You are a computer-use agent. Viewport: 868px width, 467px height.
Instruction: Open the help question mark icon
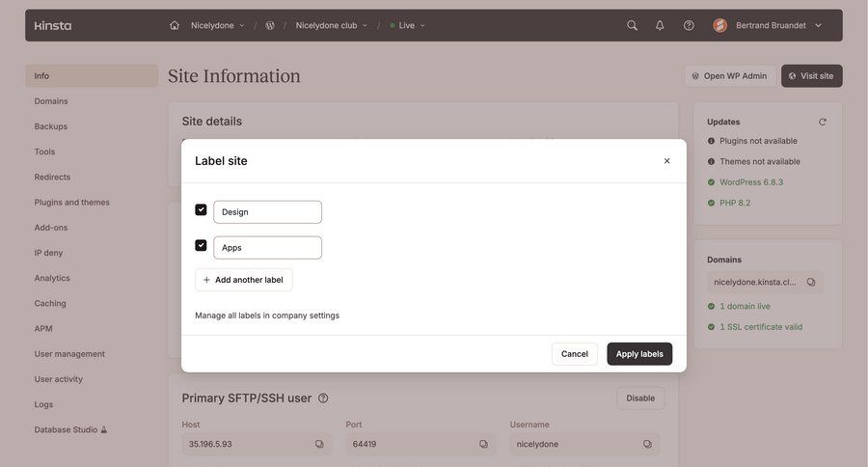689,25
